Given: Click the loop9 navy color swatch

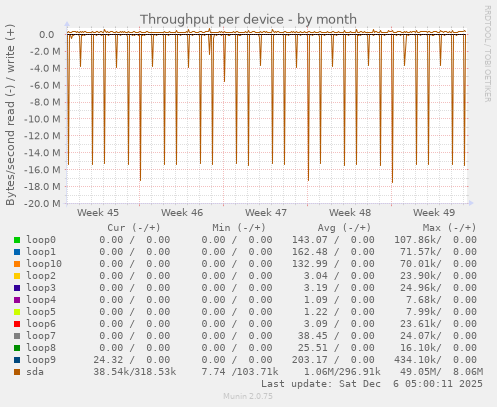Looking at the screenshot, I should pos(17,360).
